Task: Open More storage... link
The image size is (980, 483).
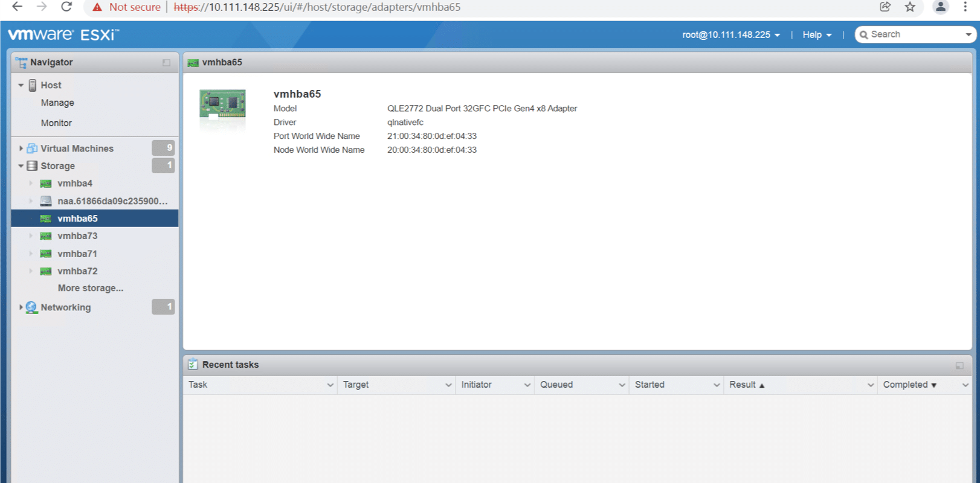Action: [x=91, y=289]
